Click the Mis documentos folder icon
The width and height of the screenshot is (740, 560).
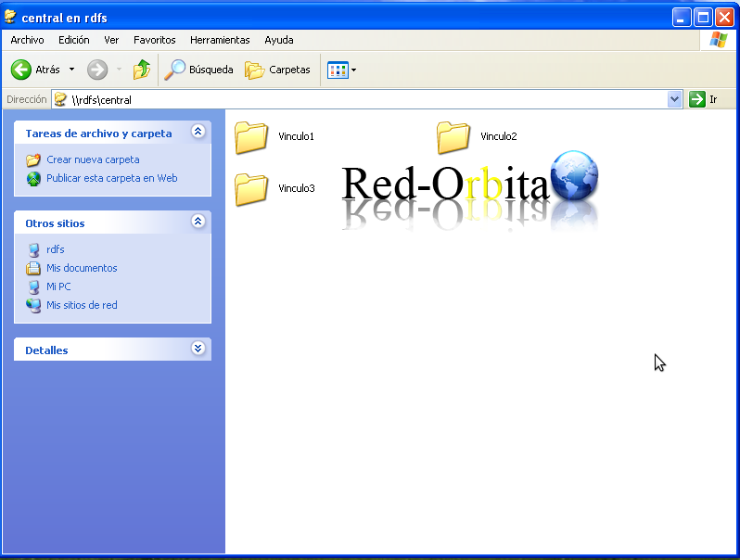pos(33,269)
